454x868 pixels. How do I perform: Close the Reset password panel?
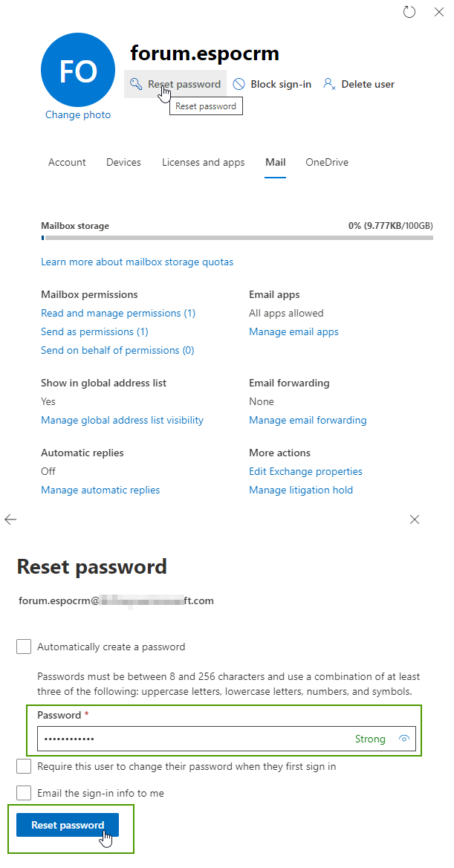click(415, 519)
